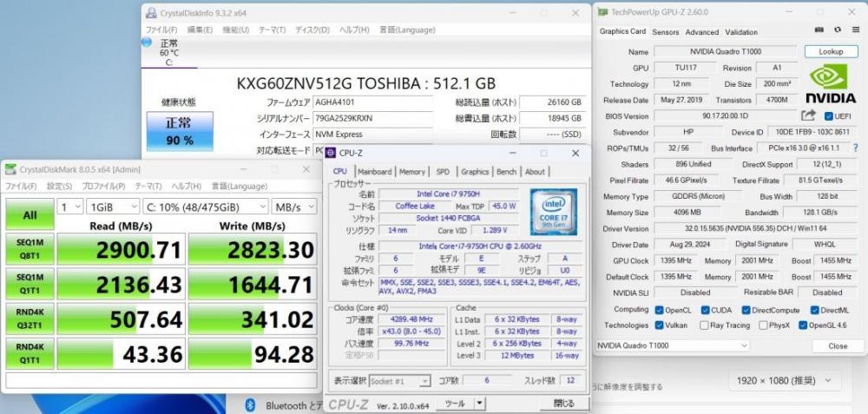Viewport: 868px width, 414px height.
Task: Click the CrystalDiskInfo title bar app icon
Action: (x=150, y=13)
